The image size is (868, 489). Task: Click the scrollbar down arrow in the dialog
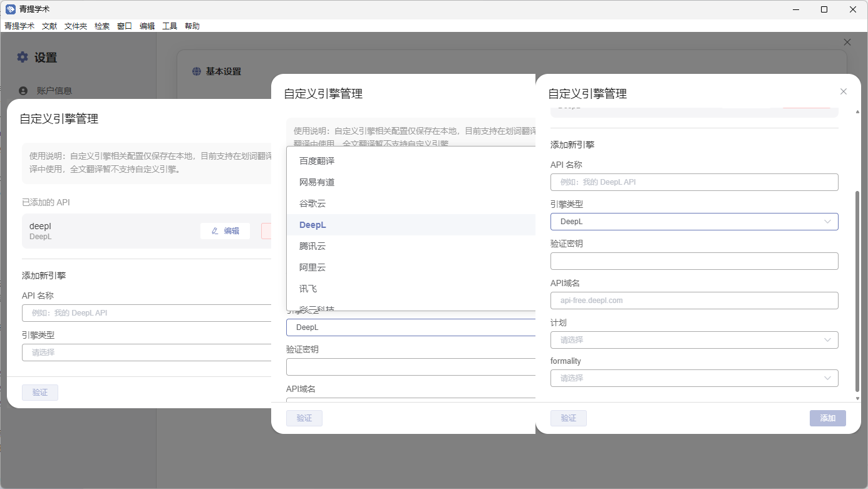pyautogui.click(x=857, y=398)
